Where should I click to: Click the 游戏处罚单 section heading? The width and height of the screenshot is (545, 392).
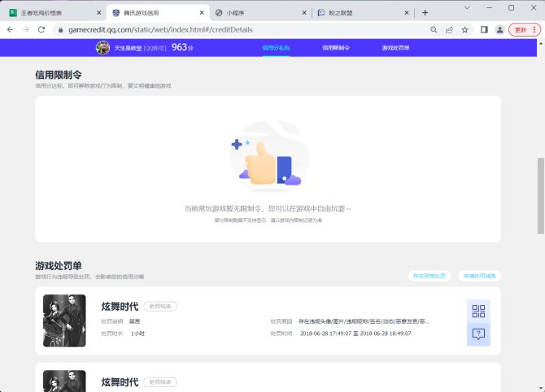tap(59, 266)
